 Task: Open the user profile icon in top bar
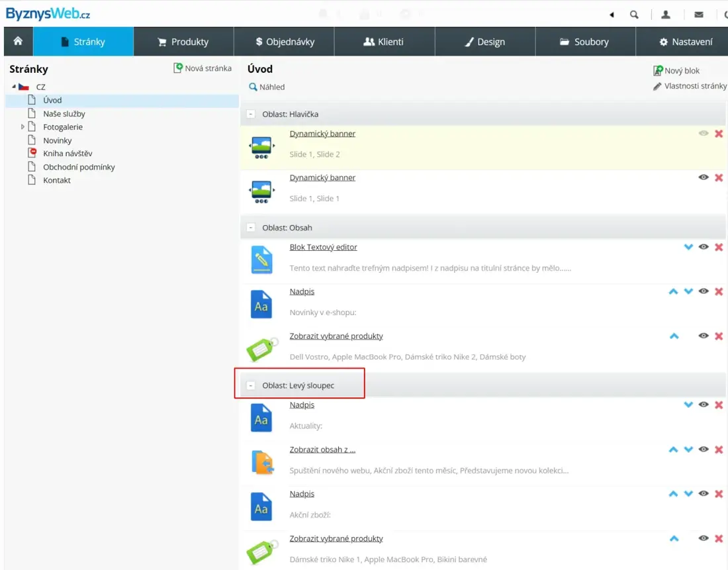666,15
